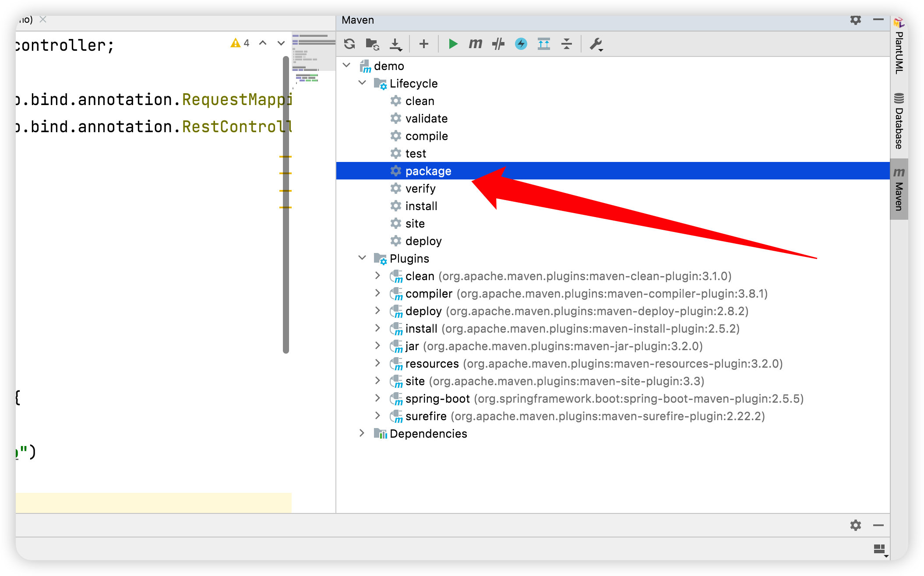
Task: Expand all nodes in Maven tree
Action: click(543, 44)
